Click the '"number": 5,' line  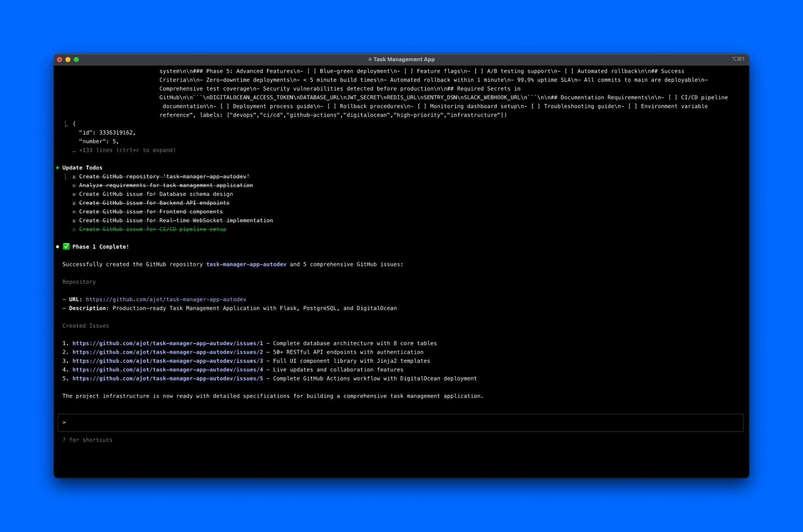pyautogui.click(x=99, y=141)
